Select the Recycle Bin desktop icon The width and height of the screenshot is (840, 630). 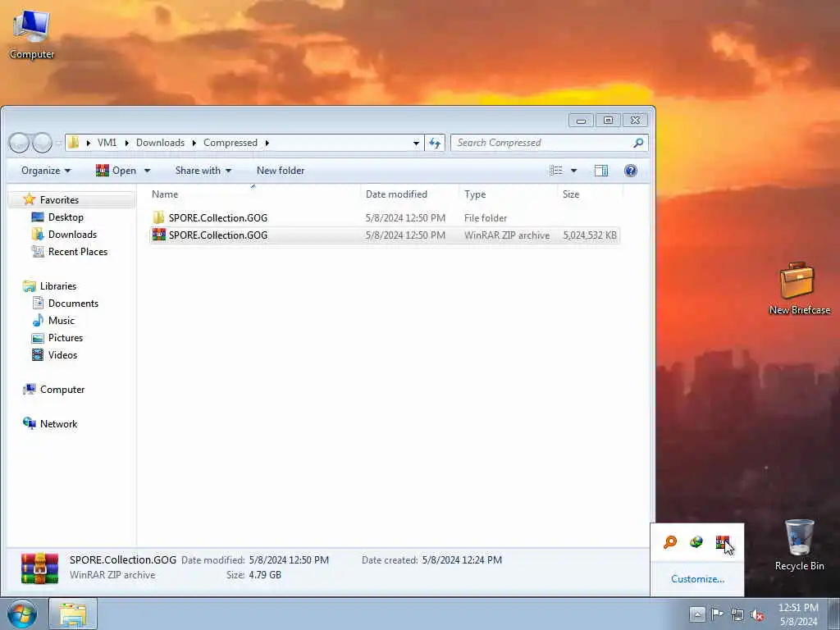pyautogui.click(x=799, y=545)
